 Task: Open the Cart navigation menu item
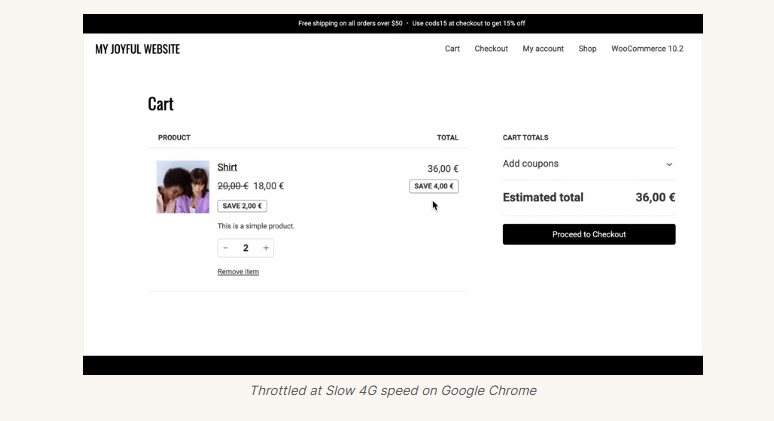pos(452,49)
